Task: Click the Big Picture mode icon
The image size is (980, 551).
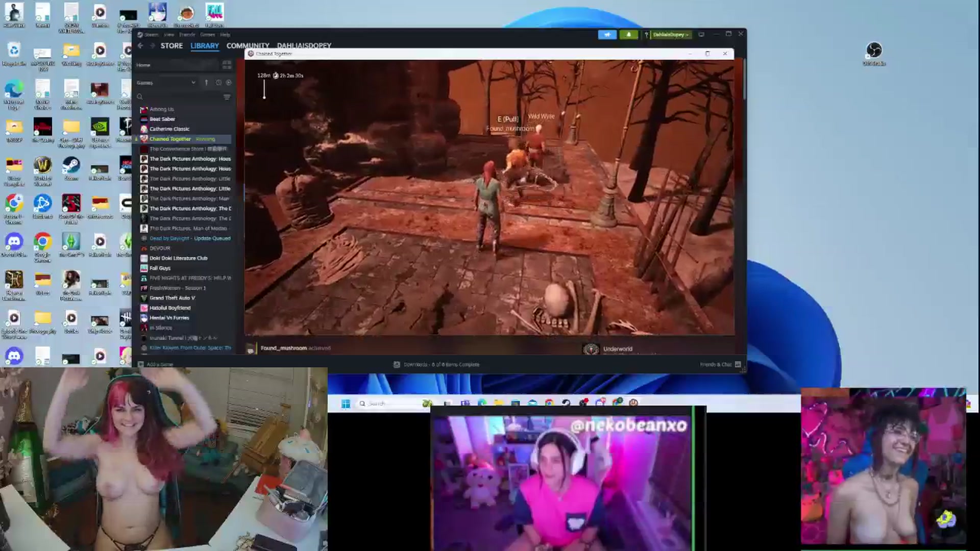Action: 701,35
